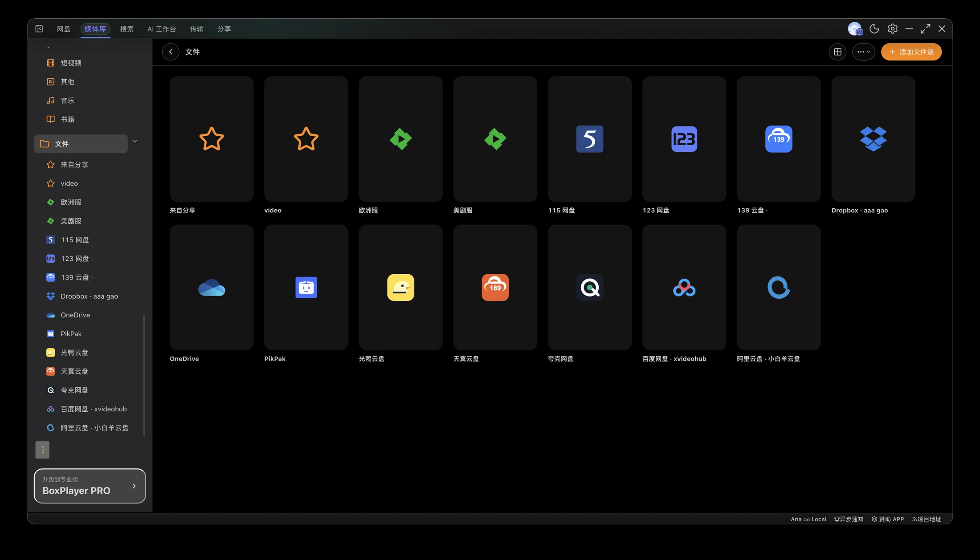
Task: Switch to 网盘 tab
Action: click(64, 28)
